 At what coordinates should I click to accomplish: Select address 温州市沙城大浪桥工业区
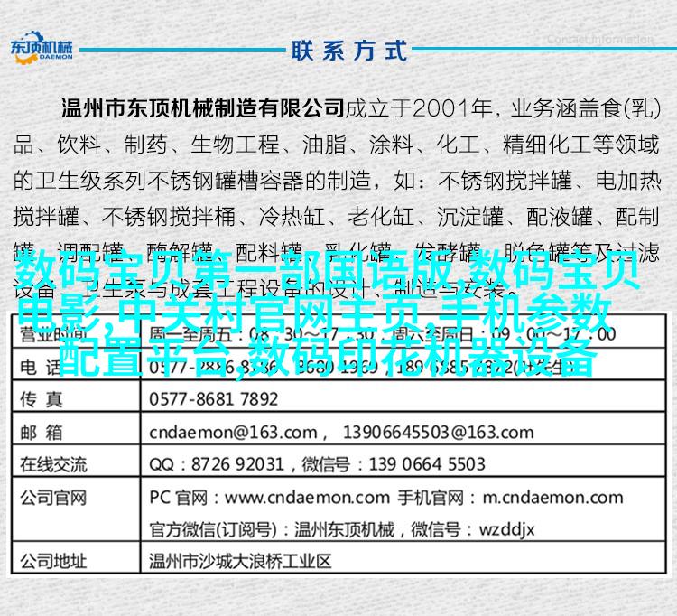pyautogui.click(x=240, y=562)
